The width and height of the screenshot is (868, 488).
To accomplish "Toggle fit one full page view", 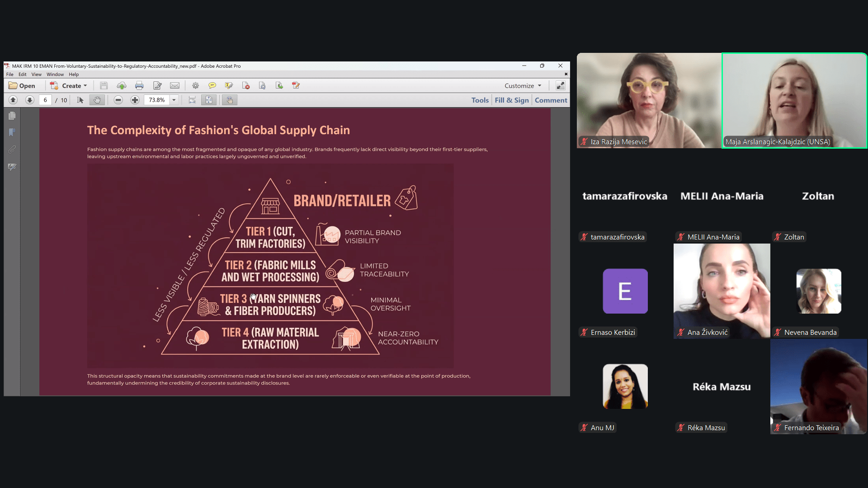I will pyautogui.click(x=209, y=100).
